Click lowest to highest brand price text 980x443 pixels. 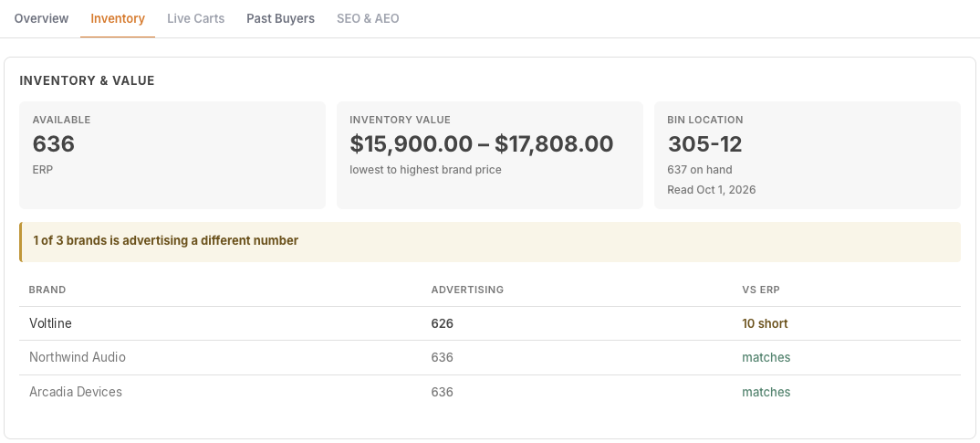tap(425, 170)
